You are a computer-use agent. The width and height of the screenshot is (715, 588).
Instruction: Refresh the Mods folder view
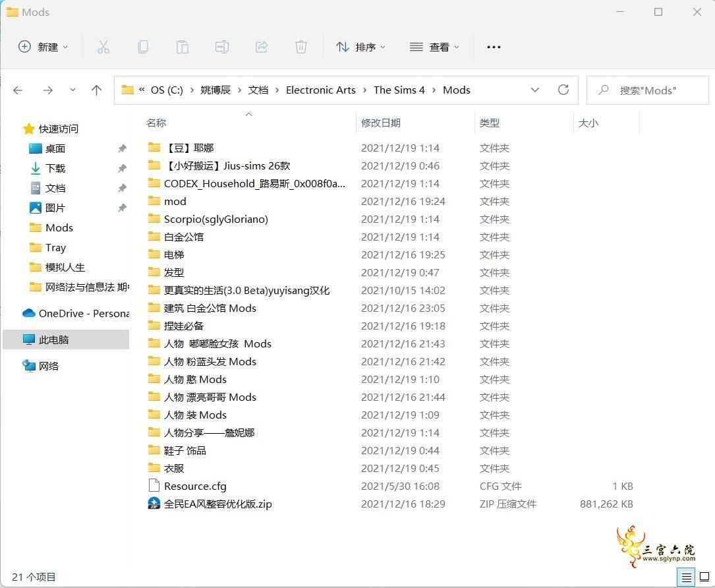pyautogui.click(x=563, y=90)
